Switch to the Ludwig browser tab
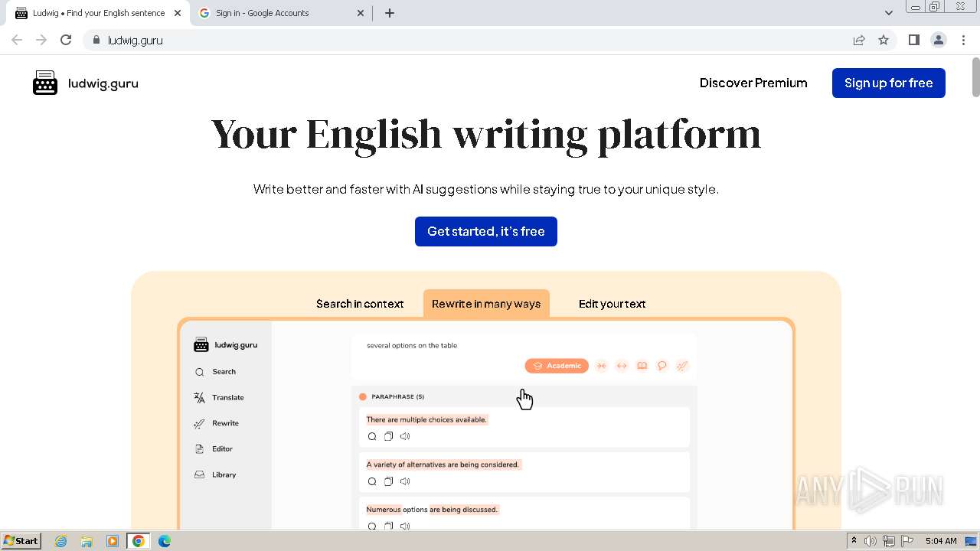 coord(98,13)
